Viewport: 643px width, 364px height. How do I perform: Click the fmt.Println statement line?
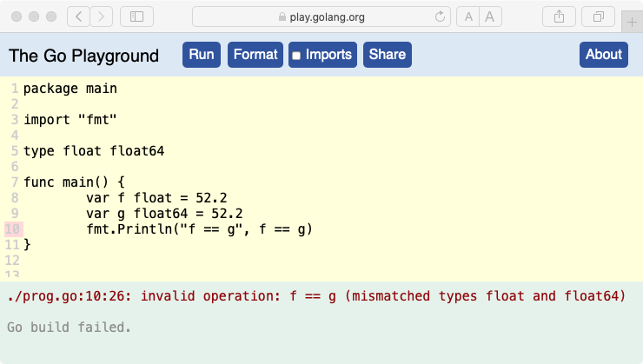coord(199,229)
